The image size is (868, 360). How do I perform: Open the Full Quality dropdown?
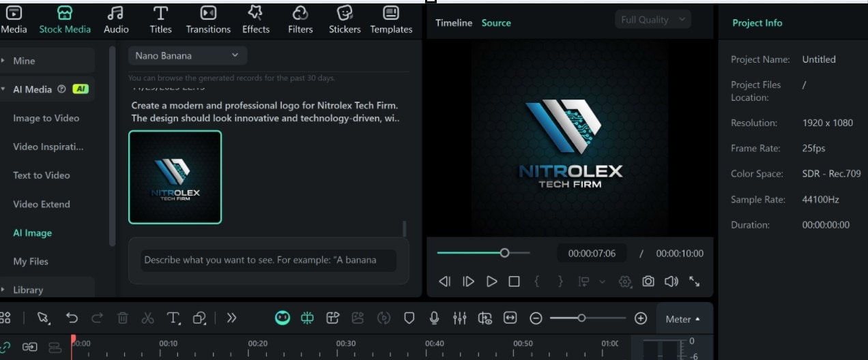pyautogui.click(x=652, y=20)
